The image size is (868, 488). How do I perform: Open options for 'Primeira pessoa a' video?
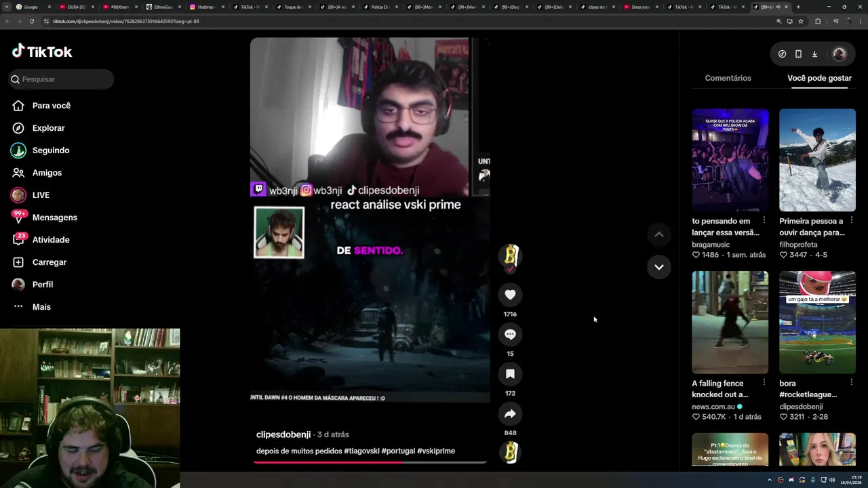[x=852, y=220]
